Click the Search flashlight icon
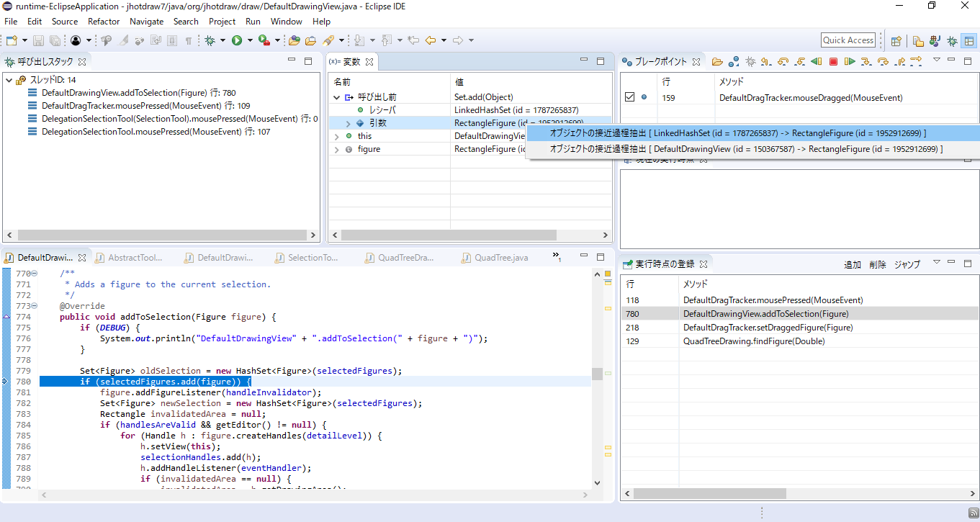 coord(328,40)
